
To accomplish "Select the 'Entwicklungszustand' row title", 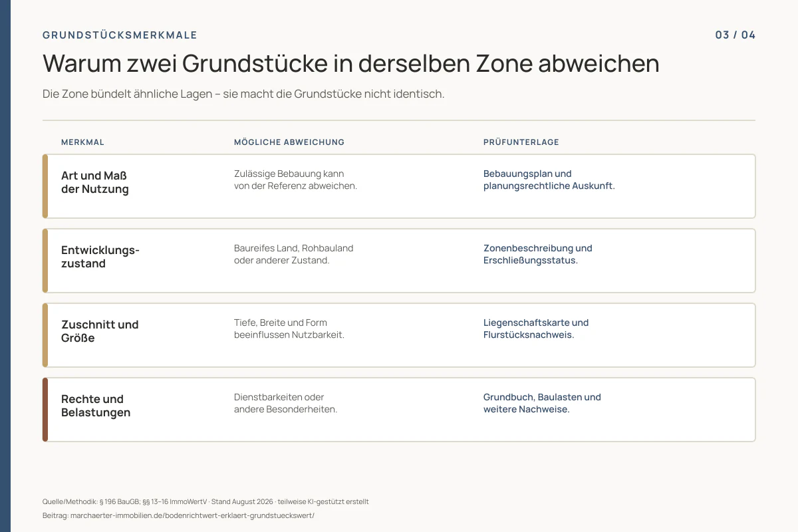I will (x=100, y=257).
